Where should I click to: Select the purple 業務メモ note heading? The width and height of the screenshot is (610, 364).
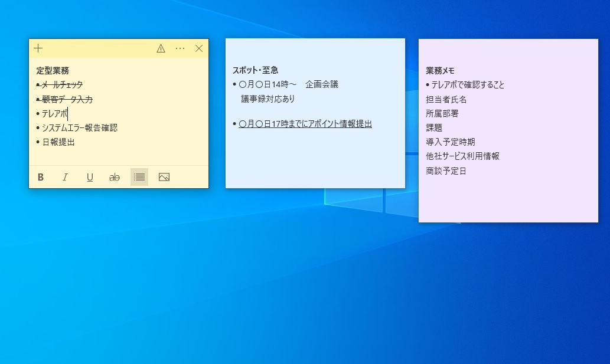[x=440, y=70]
